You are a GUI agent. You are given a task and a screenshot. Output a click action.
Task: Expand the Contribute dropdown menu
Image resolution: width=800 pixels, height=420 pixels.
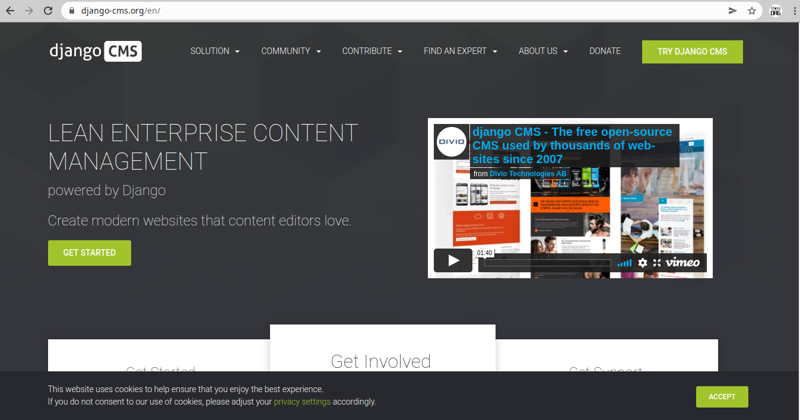coord(372,51)
